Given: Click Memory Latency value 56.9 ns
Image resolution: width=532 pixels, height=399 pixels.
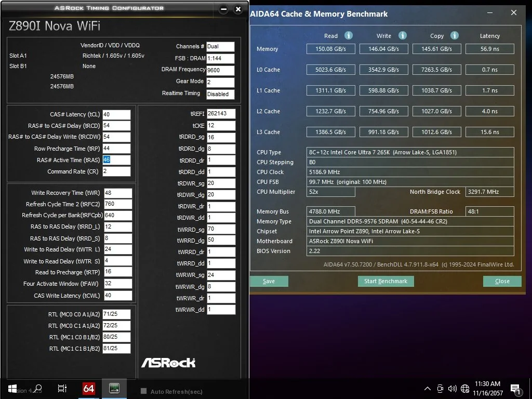Looking at the screenshot, I should pos(489,49).
